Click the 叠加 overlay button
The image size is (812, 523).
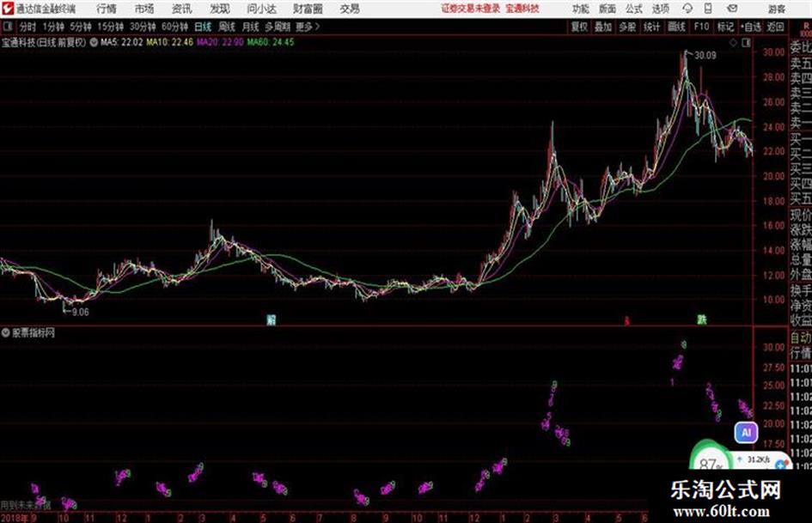point(603,27)
